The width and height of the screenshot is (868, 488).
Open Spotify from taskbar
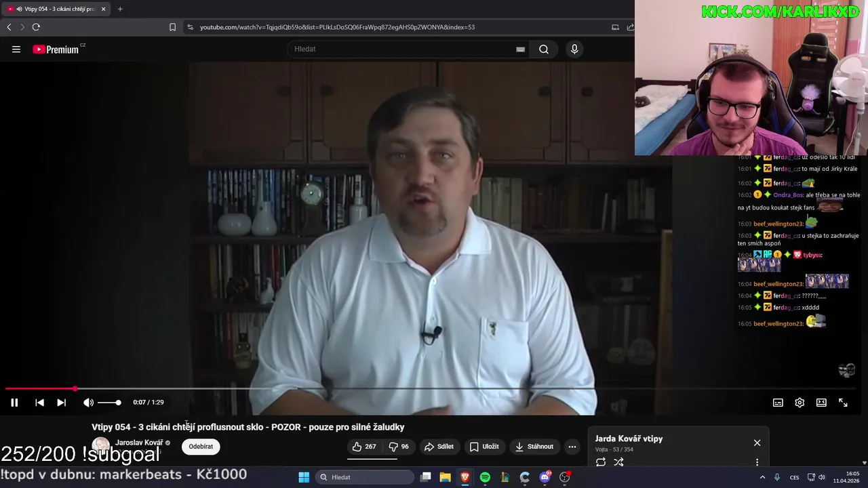tap(485, 477)
